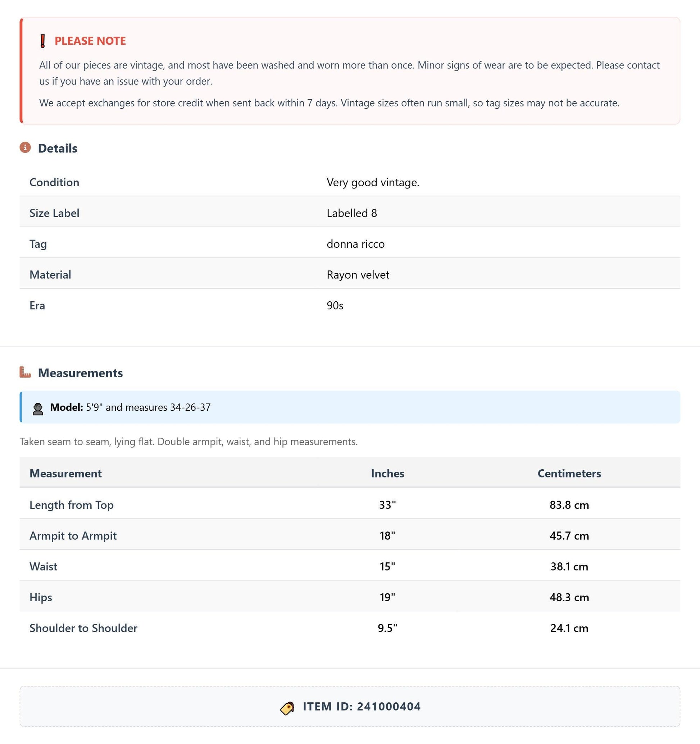700x744 pixels.
Task: Click the Centimeters column header
Action: 569,474
